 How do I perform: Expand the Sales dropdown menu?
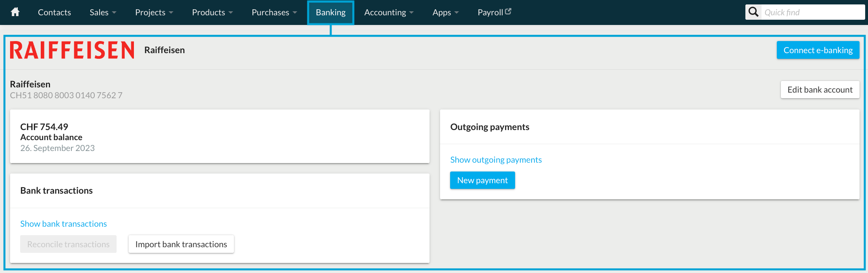pyautogui.click(x=103, y=12)
